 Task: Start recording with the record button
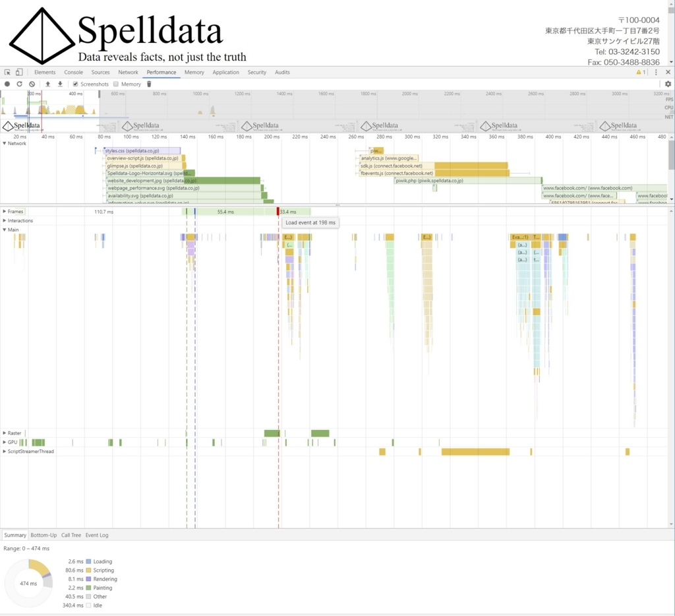coord(7,84)
